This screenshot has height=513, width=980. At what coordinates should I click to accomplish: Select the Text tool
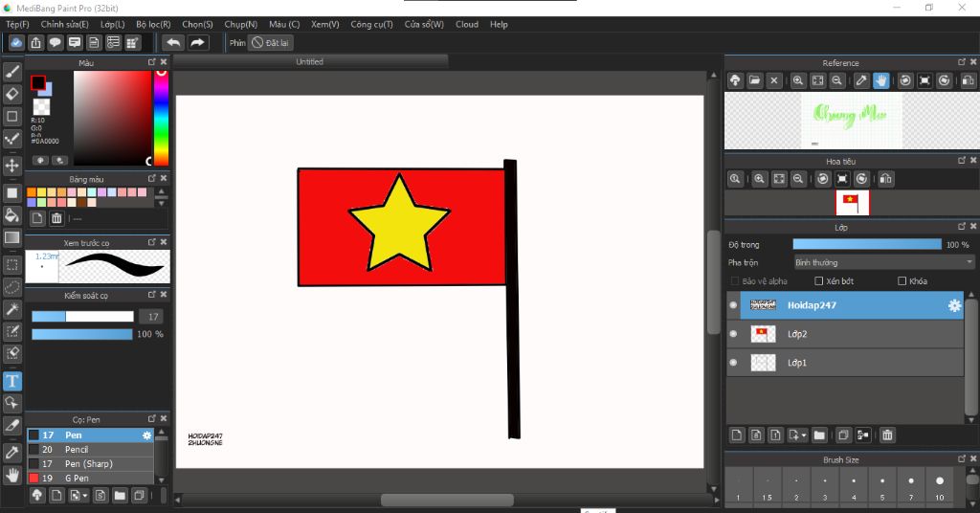click(x=11, y=381)
